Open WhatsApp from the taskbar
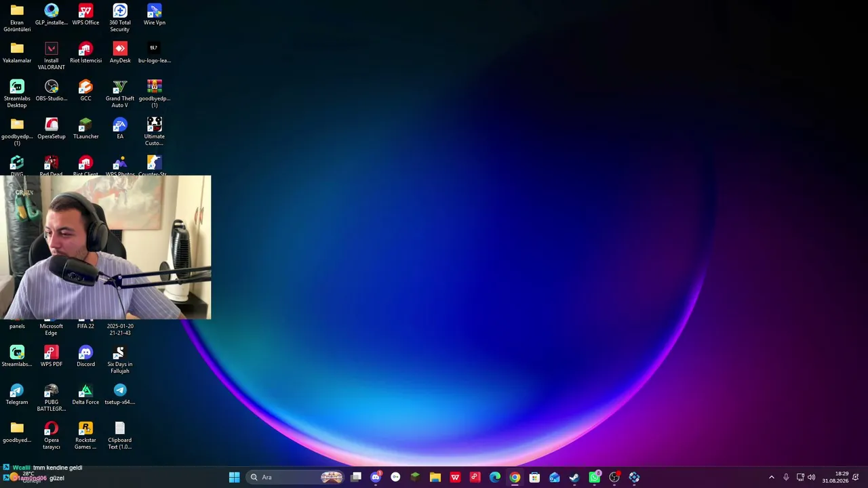This screenshot has width=868, height=488. coord(594,477)
